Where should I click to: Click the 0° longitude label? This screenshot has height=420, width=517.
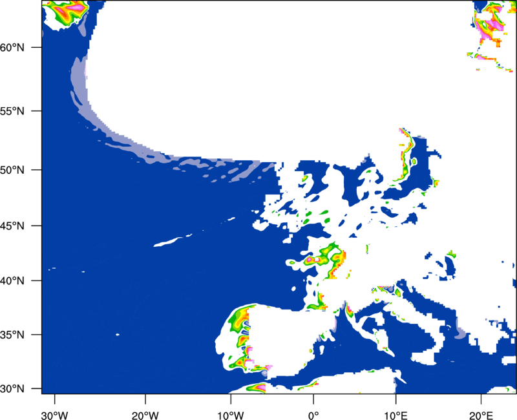pos(313,412)
